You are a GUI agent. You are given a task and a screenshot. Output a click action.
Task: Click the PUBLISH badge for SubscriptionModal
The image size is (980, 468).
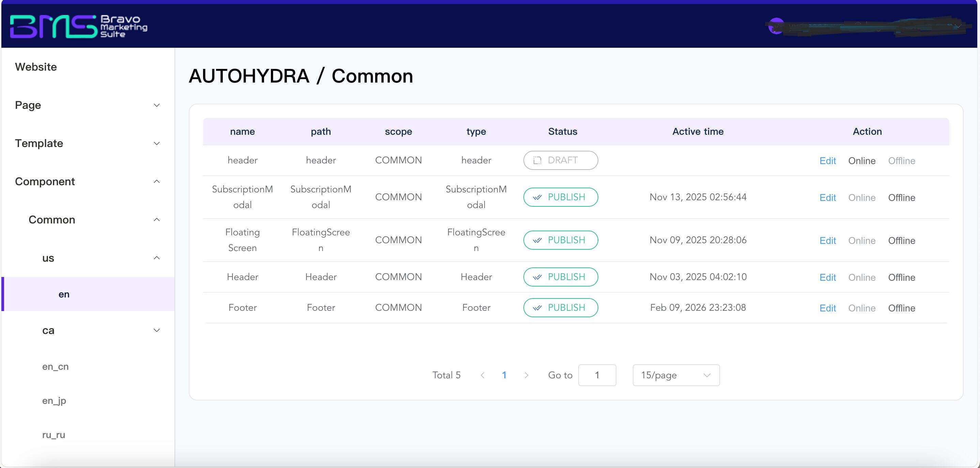tap(561, 197)
